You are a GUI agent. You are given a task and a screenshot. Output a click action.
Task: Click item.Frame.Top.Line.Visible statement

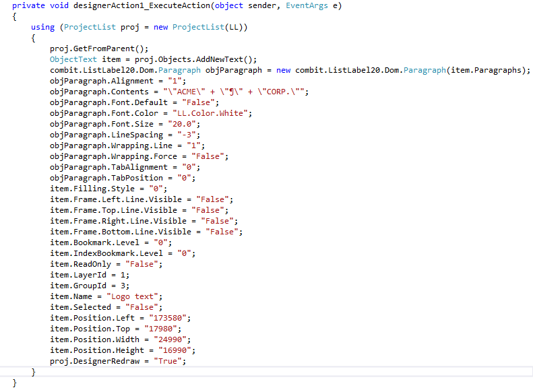[139, 210]
